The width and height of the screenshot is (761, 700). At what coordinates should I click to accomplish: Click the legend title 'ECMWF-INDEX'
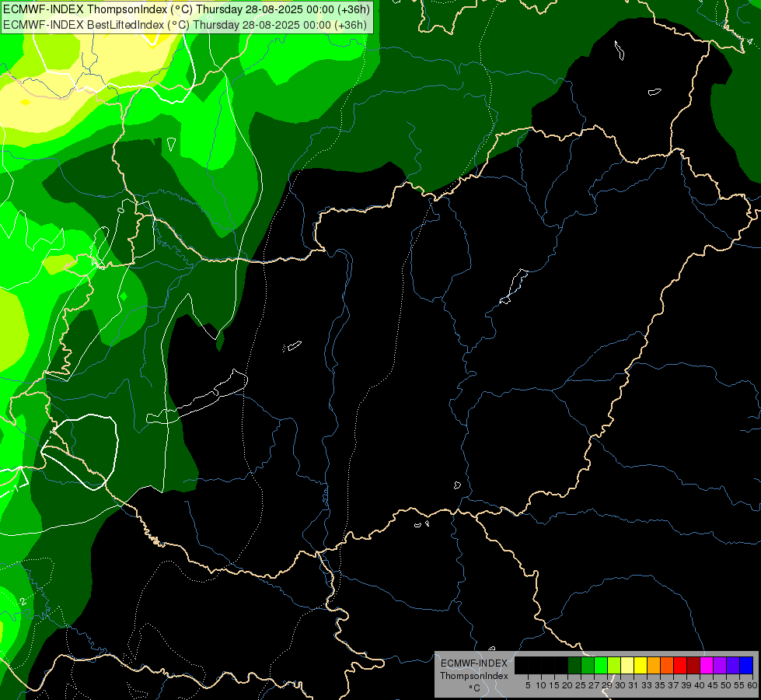(474, 663)
